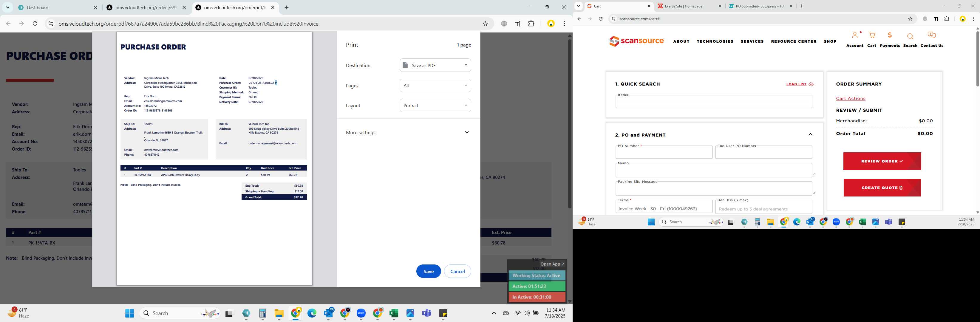Screen dimensions: 980x322
Task: Open the Pages dropdown set to All
Action: 435,86
